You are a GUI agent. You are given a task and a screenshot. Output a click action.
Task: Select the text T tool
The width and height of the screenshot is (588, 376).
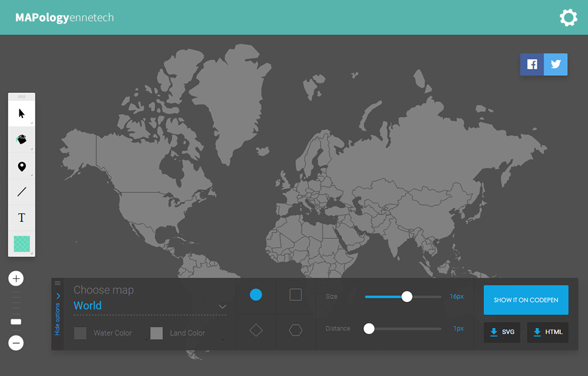click(22, 218)
